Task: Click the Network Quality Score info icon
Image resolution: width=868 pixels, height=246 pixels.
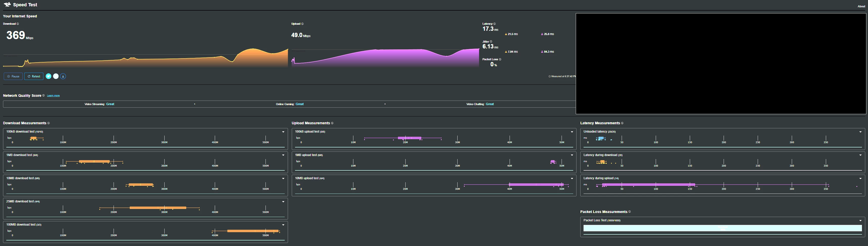Action: click(x=43, y=96)
